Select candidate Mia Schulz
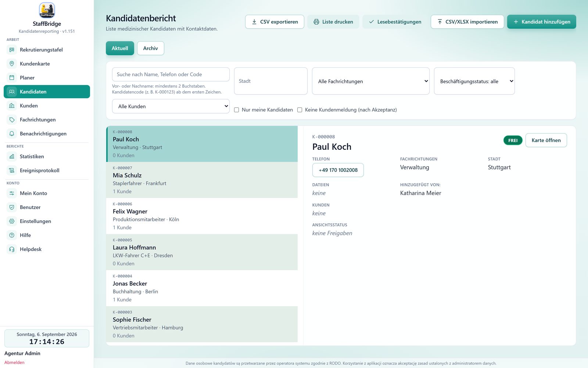This screenshot has width=588, height=368. 202,180
